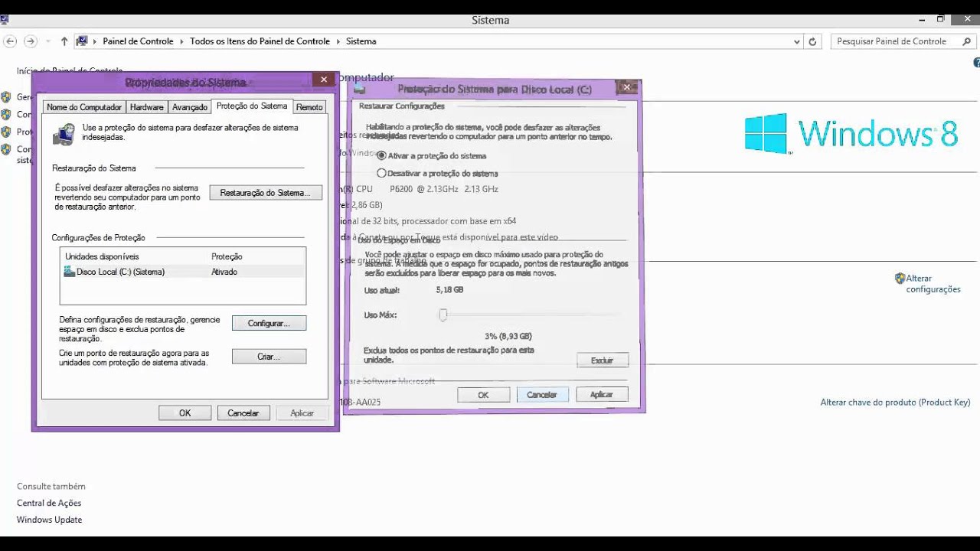
Task: Go back with the back arrow button
Action: [x=9, y=41]
